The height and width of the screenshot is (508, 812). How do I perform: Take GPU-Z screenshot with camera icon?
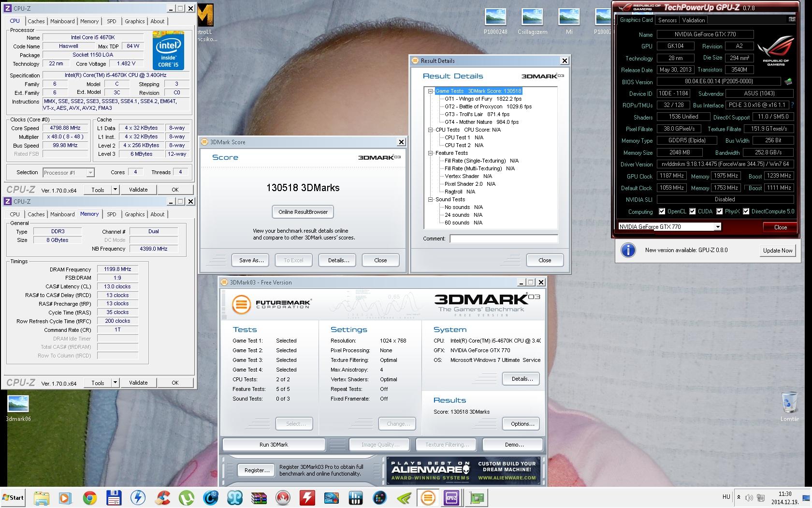pyautogui.click(x=792, y=19)
